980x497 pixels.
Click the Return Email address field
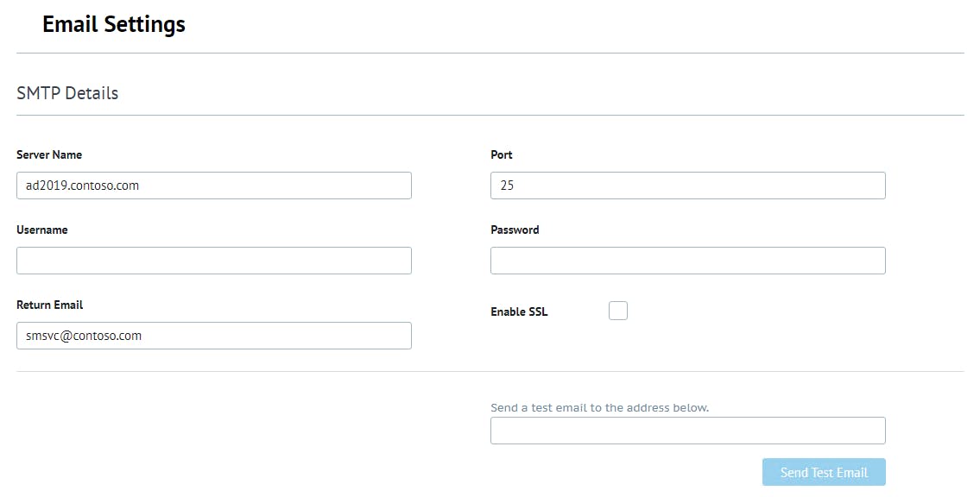click(x=213, y=336)
